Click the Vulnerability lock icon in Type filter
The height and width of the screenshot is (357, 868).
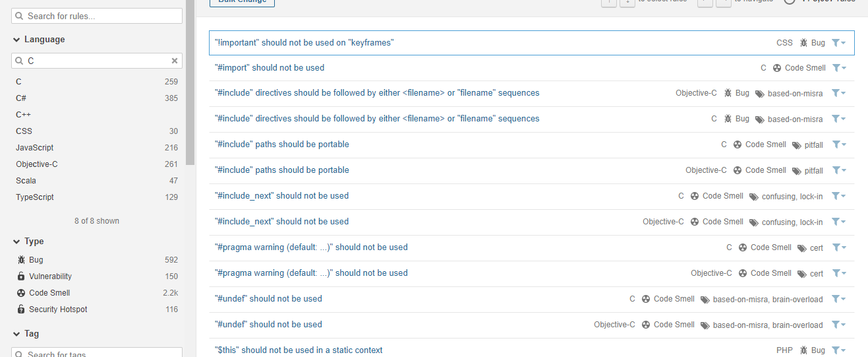point(21,276)
